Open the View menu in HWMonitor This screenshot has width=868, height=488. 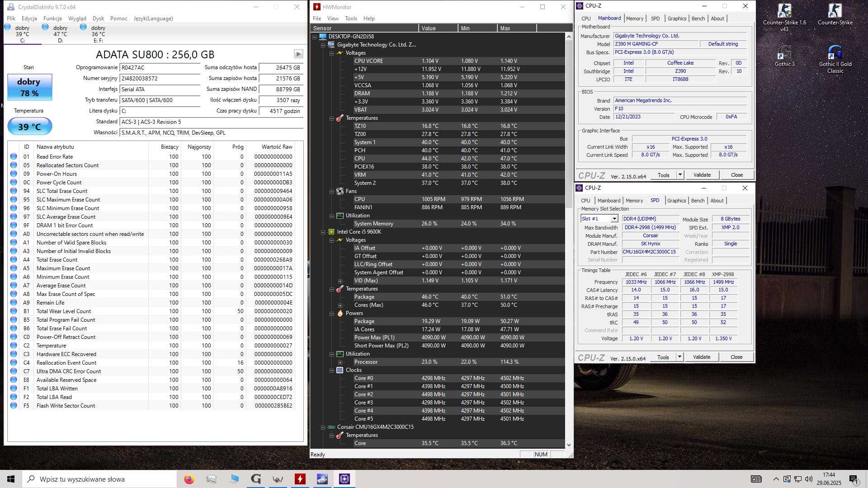click(x=333, y=19)
